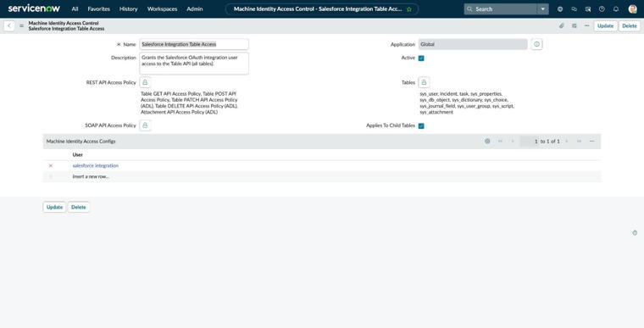Click the Application field info icon
The width and height of the screenshot is (644, 328).
click(x=536, y=44)
